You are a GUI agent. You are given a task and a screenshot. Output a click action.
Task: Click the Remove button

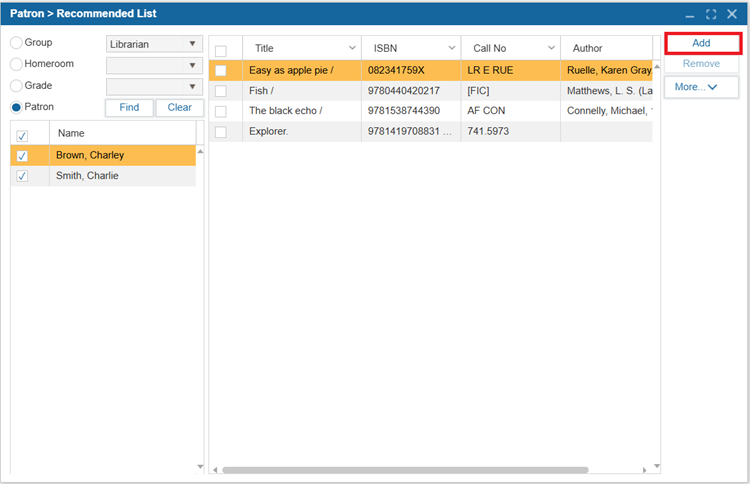click(x=701, y=64)
